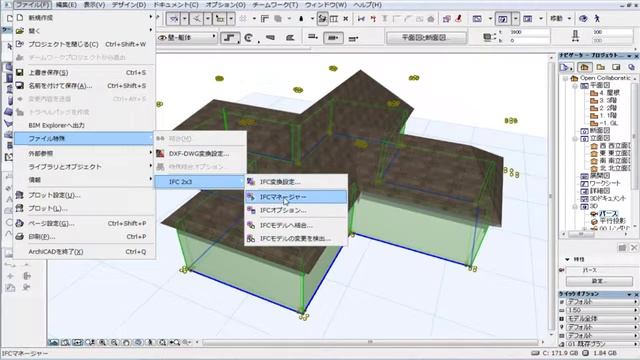Viewport: 640px width, 360px height.
Task: Open the 01 既存プラン renovation filter dropdown
Action: tap(602, 344)
